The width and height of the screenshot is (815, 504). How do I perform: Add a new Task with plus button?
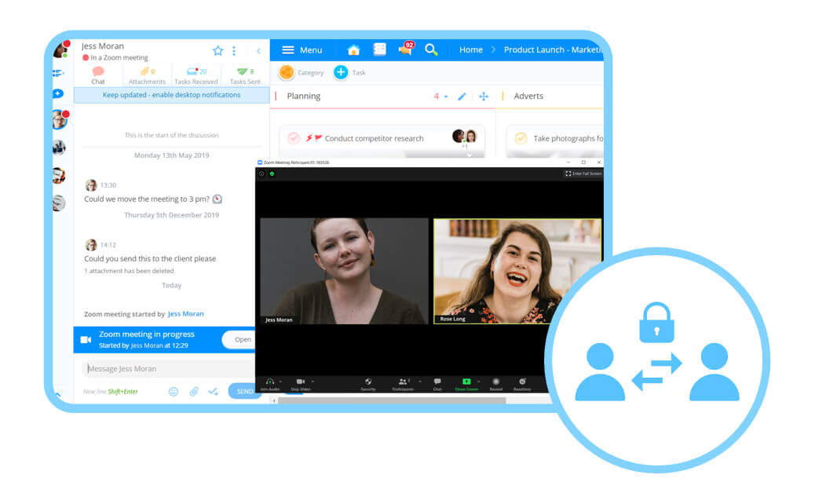(349, 72)
